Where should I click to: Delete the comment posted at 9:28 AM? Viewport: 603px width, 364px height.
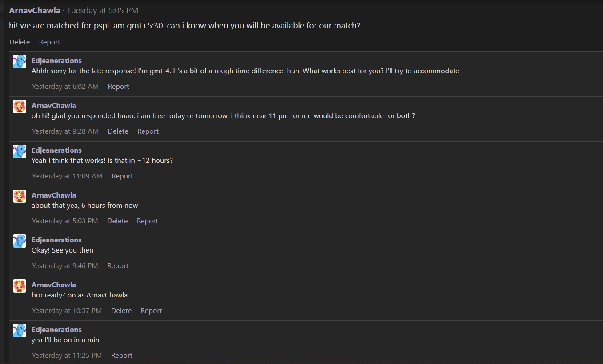tap(118, 131)
